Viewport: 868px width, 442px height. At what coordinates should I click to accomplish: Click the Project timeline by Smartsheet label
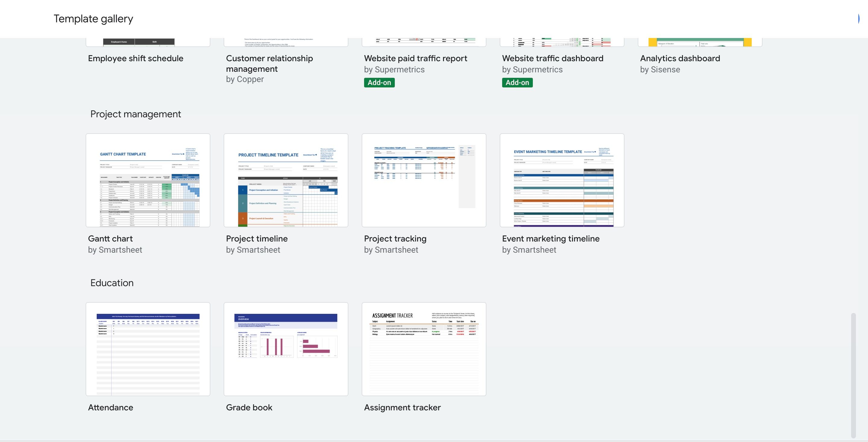tap(256, 244)
